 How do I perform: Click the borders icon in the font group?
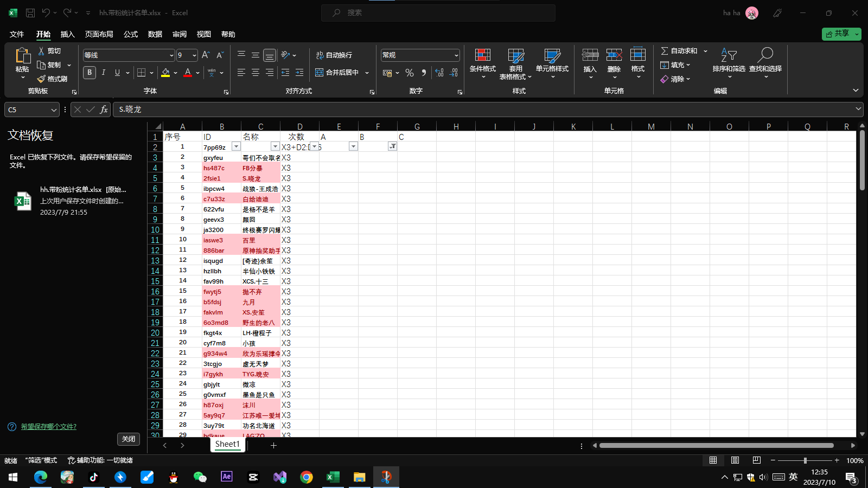tap(141, 73)
